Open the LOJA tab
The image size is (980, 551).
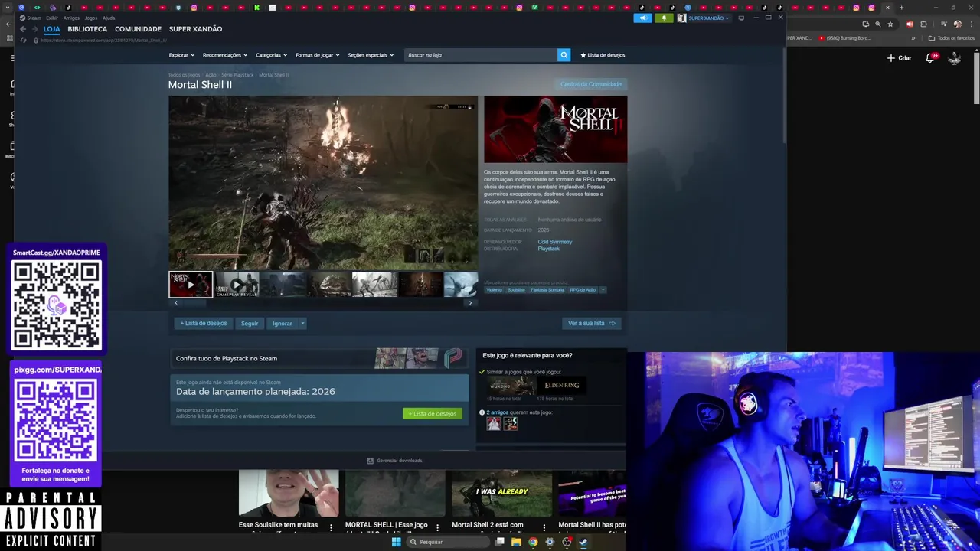(51, 29)
